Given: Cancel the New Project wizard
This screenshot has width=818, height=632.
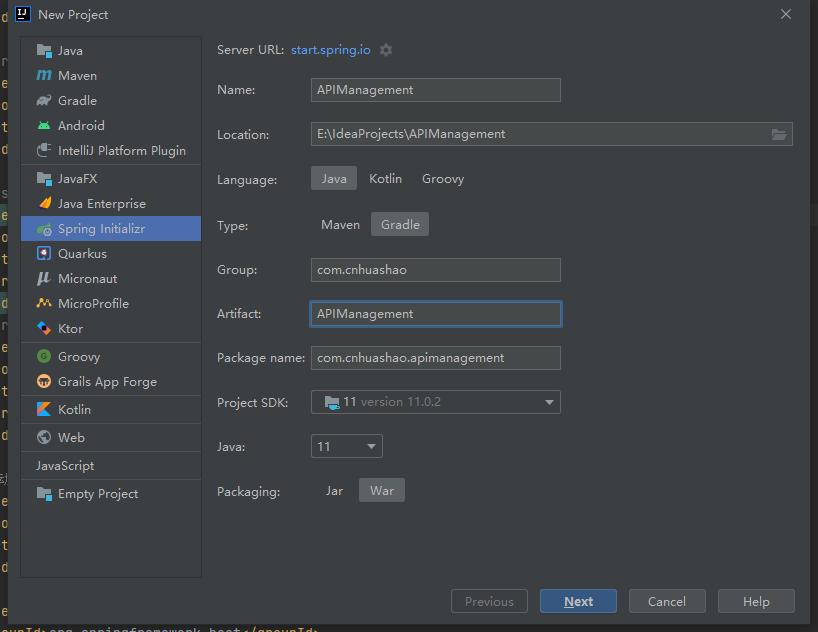Looking at the screenshot, I should pos(667,601).
